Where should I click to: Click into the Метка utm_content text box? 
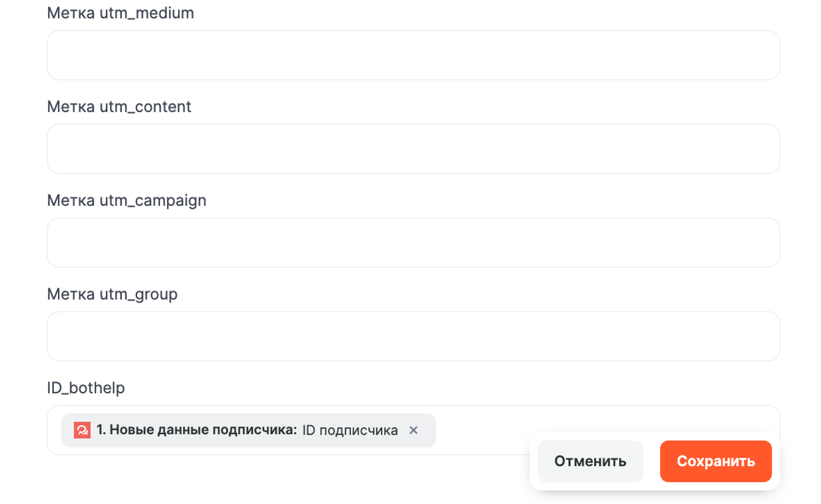(413, 149)
